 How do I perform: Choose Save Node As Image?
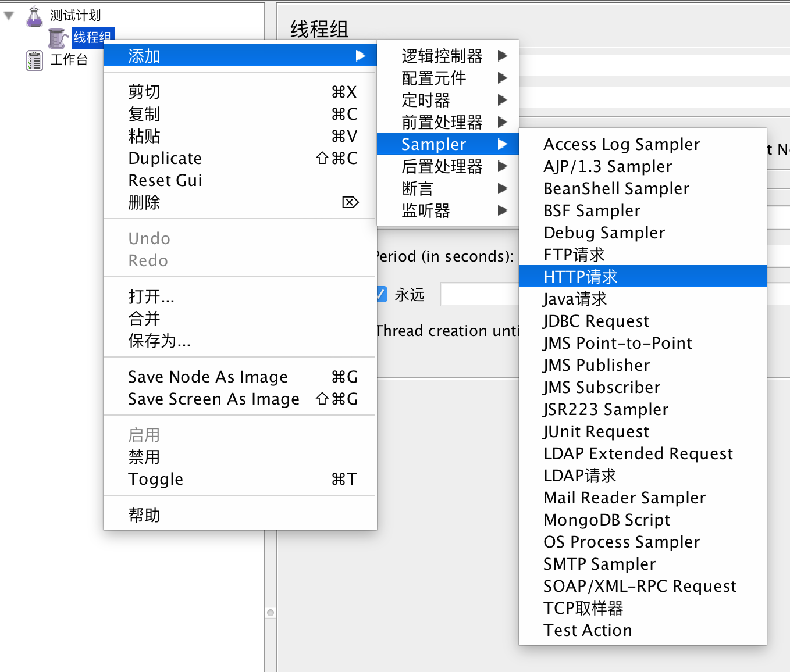pyautogui.click(x=208, y=377)
